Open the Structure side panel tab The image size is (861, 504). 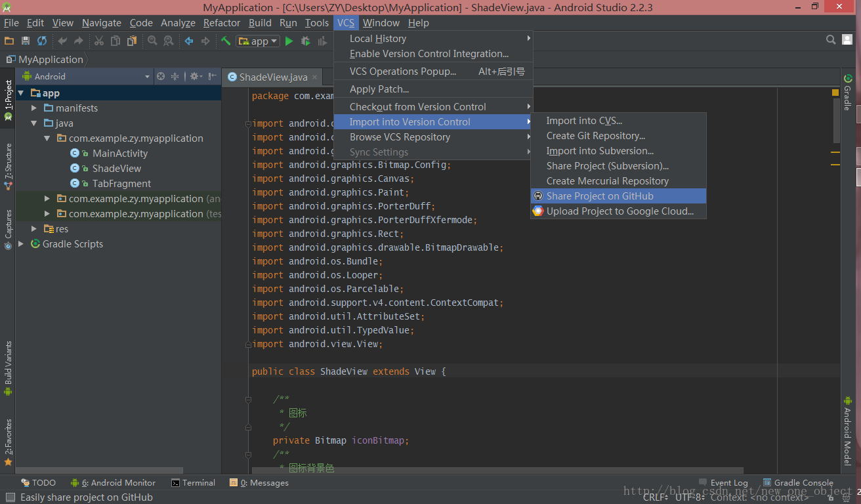pos(8,167)
